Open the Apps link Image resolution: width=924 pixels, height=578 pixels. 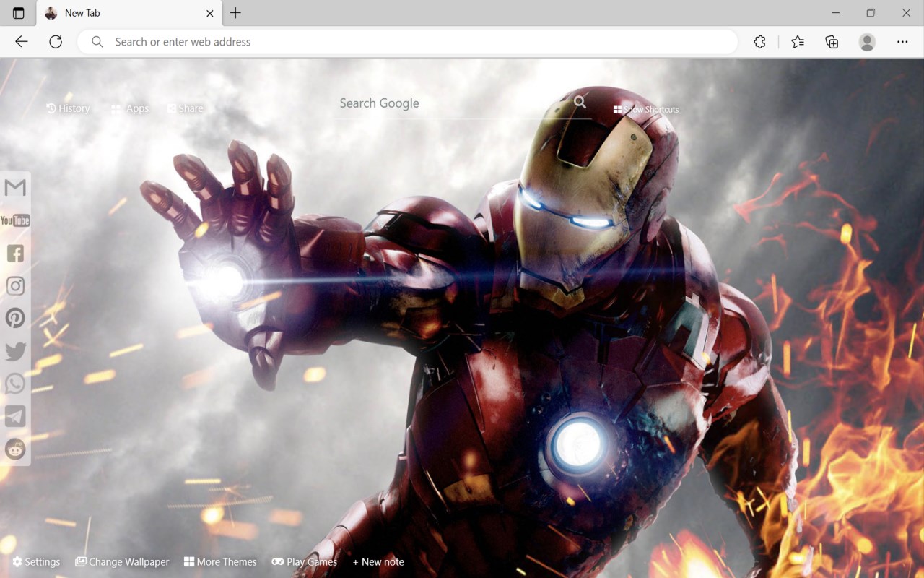(x=130, y=108)
